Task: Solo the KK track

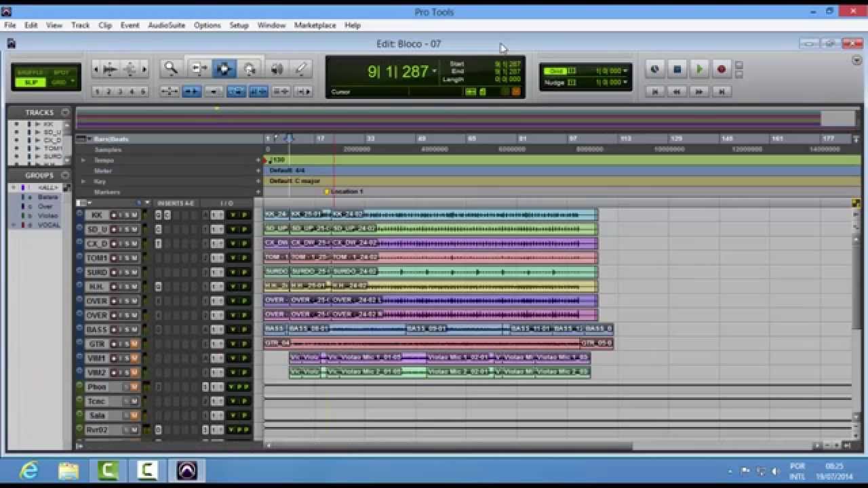Action: (x=126, y=215)
